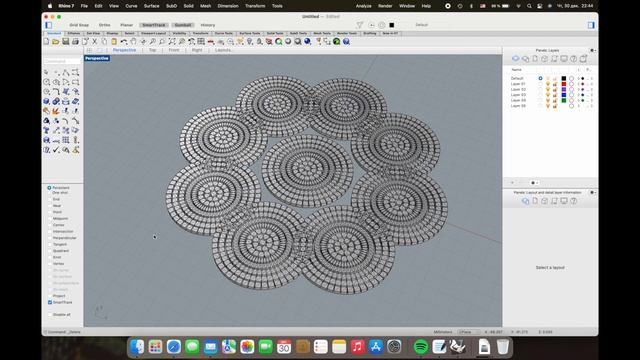The image size is (640, 360).
Task: Uncheck the SmartTrack osnap checkbox
Action: (x=50, y=302)
